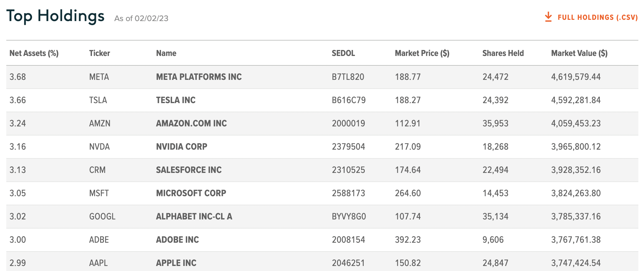Click the Top Holdings heading
The height and width of the screenshot is (271, 644).
click(x=55, y=16)
